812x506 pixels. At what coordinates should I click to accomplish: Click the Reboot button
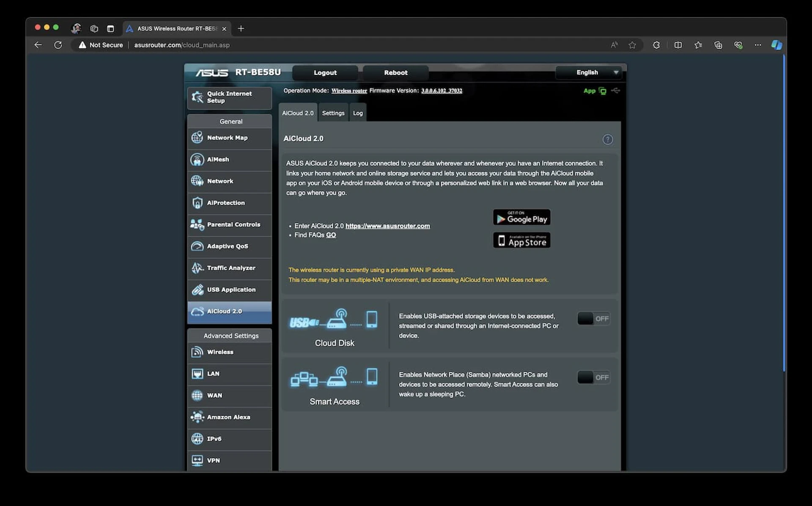click(396, 73)
